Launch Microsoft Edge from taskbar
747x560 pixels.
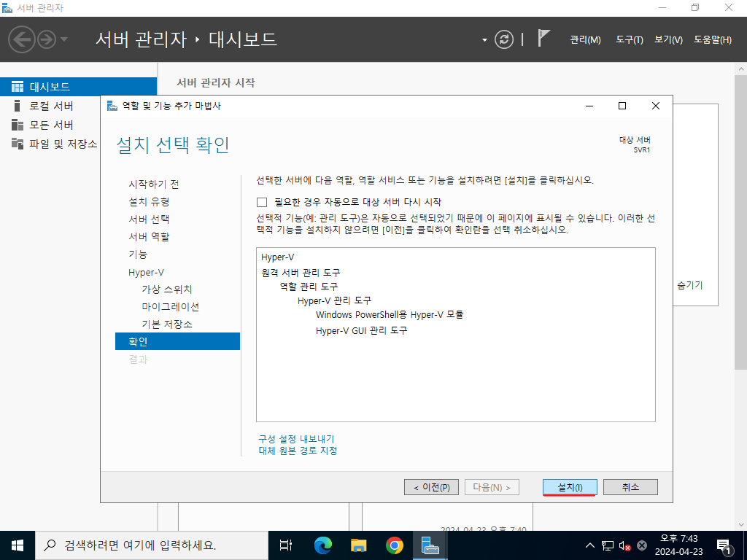(322, 545)
